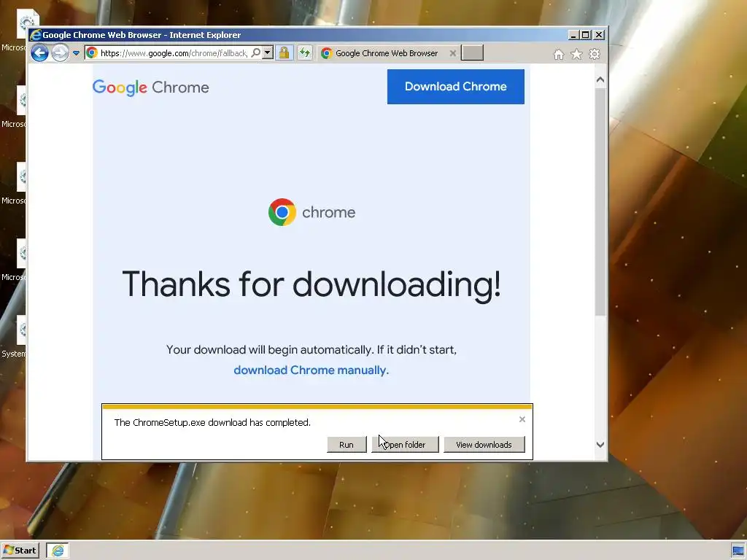Close the Google Chrome Web Browser tab
747x560 pixels.
tap(452, 53)
